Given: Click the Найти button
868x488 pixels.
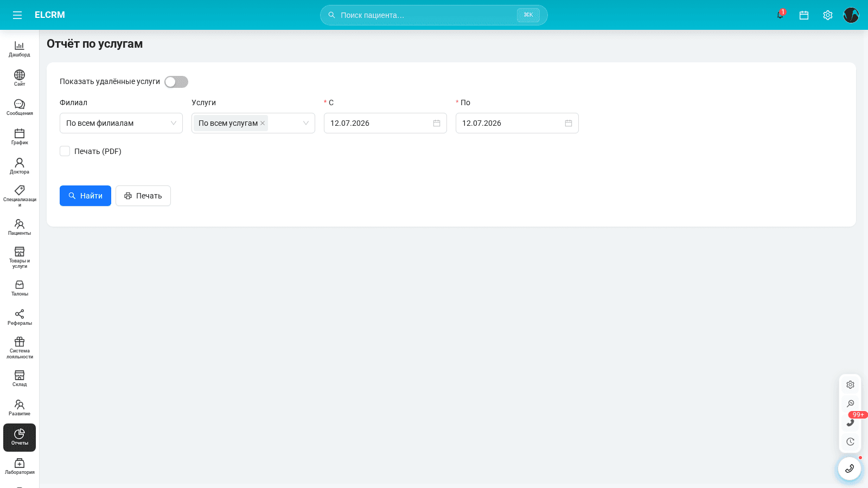Looking at the screenshot, I should [85, 196].
